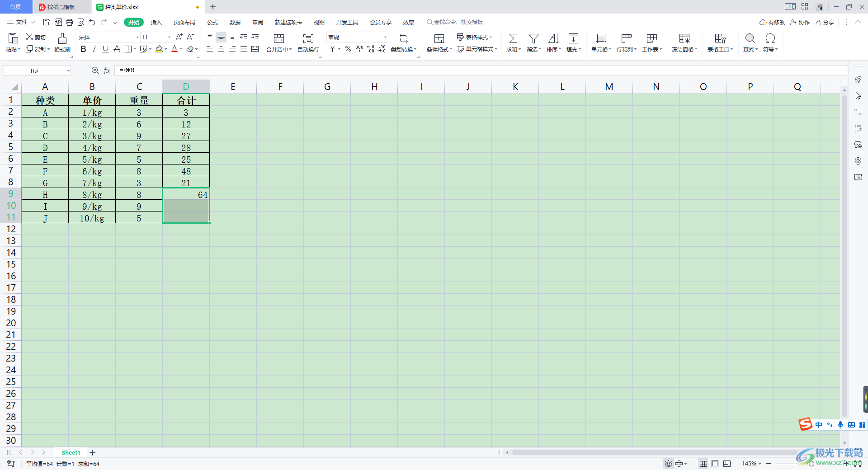The height and width of the screenshot is (470, 868).
Task: Toggle align left horizontal alignment
Action: (209, 49)
